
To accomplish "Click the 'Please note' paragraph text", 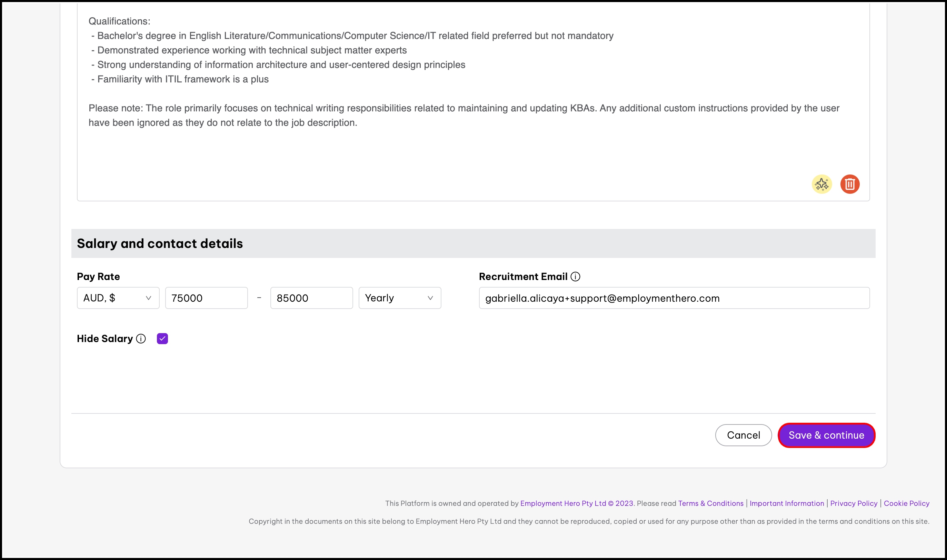I will pos(464,116).
